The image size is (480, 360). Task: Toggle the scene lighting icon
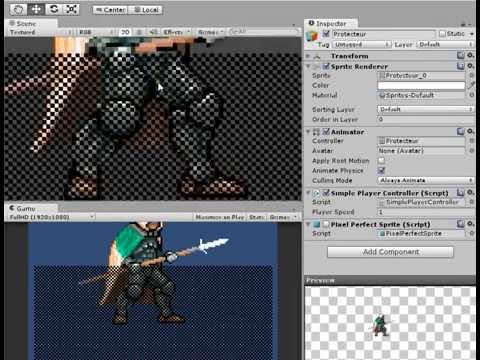139,32
